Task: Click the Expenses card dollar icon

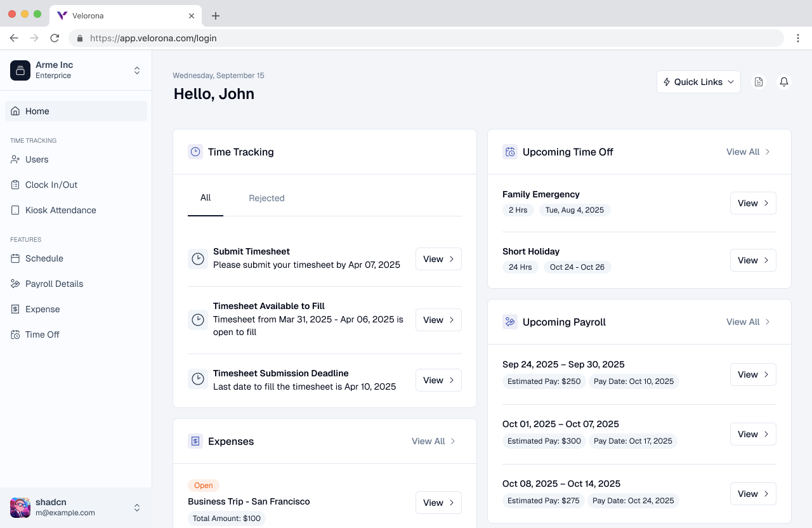Action: (x=195, y=441)
